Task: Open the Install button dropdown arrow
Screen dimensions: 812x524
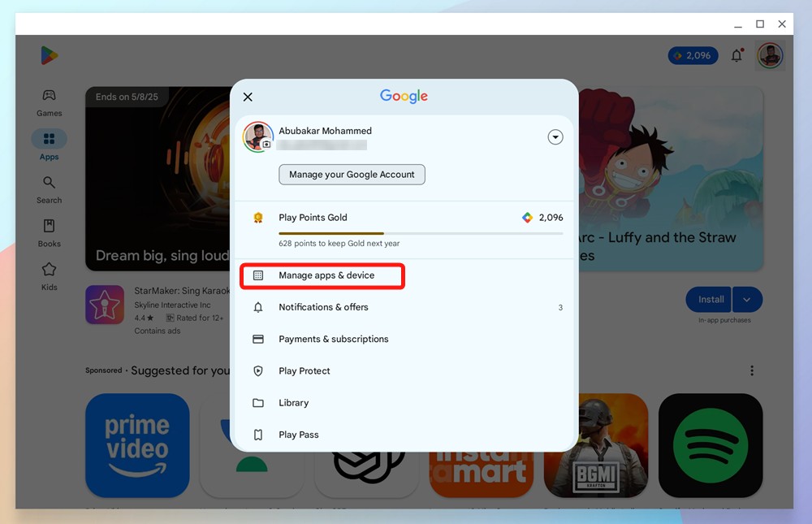Action: [747, 300]
